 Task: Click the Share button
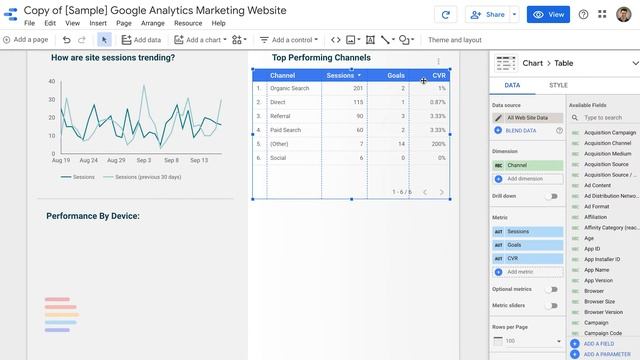(x=488, y=15)
